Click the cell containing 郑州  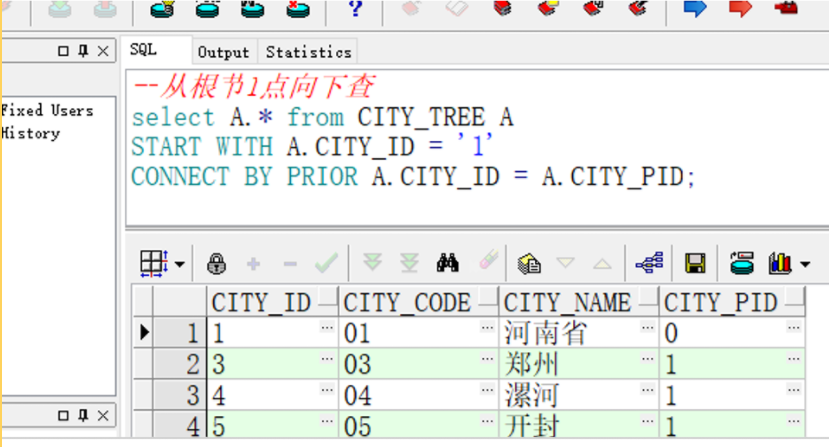[x=578, y=364]
